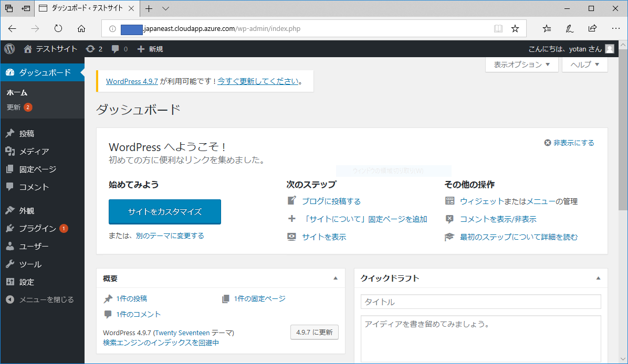Click the Twenty Seventeen theme link
Viewport: 628px width, 364px height.
pyautogui.click(x=182, y=333)
